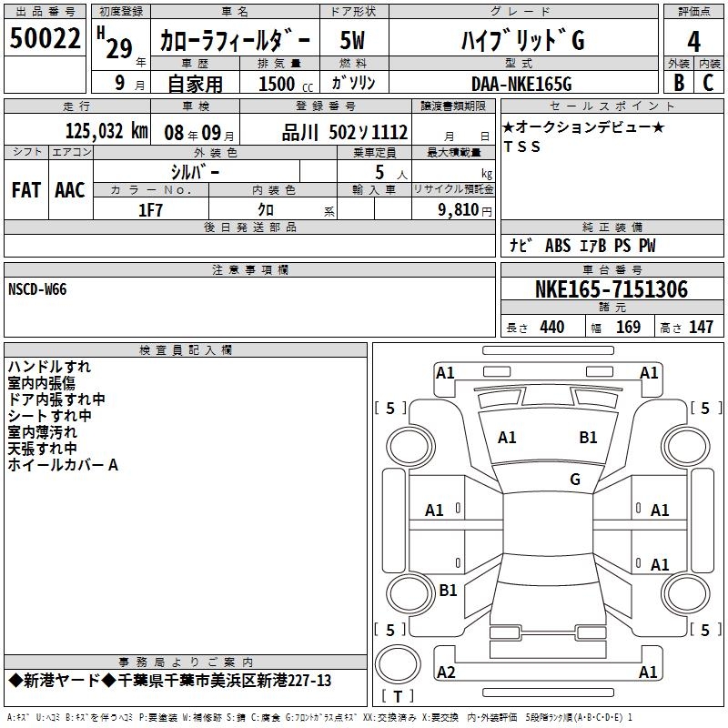Click the air conditioner value AAC
Screen dimensions: 728x728
pos(70,190)
